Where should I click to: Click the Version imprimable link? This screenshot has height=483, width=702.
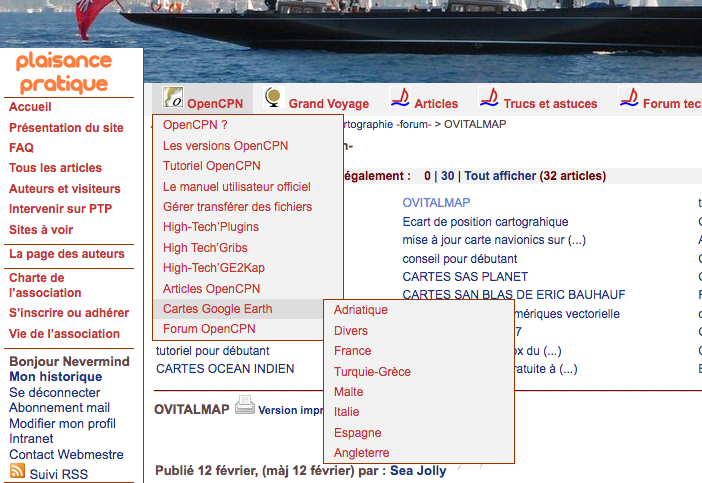tap(291, 410)
